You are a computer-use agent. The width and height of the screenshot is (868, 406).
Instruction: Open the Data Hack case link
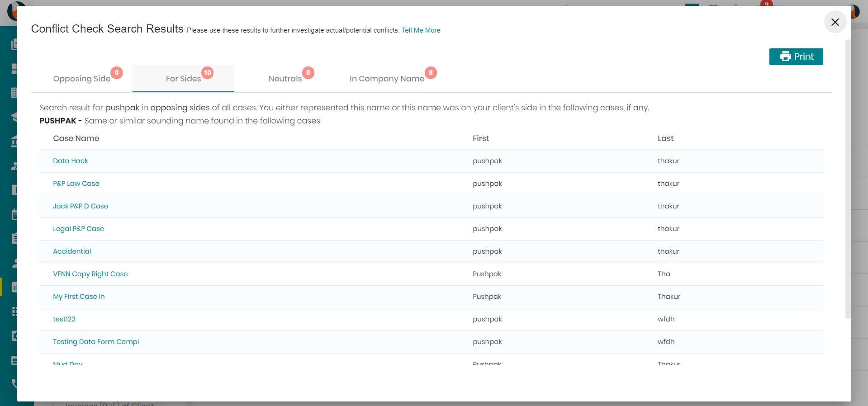(71, 161)
